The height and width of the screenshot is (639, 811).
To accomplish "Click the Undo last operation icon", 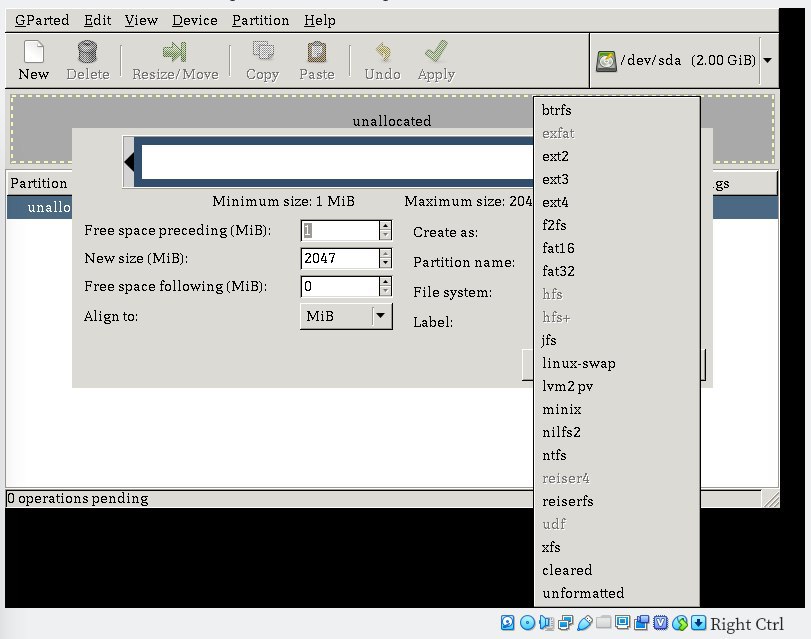I will pos(383,52).
